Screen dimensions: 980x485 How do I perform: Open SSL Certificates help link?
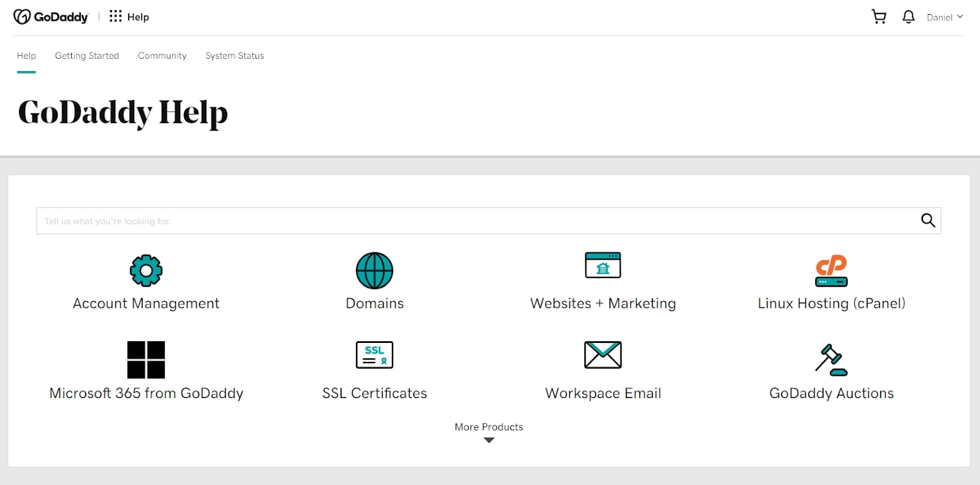[x=375, y=393]
